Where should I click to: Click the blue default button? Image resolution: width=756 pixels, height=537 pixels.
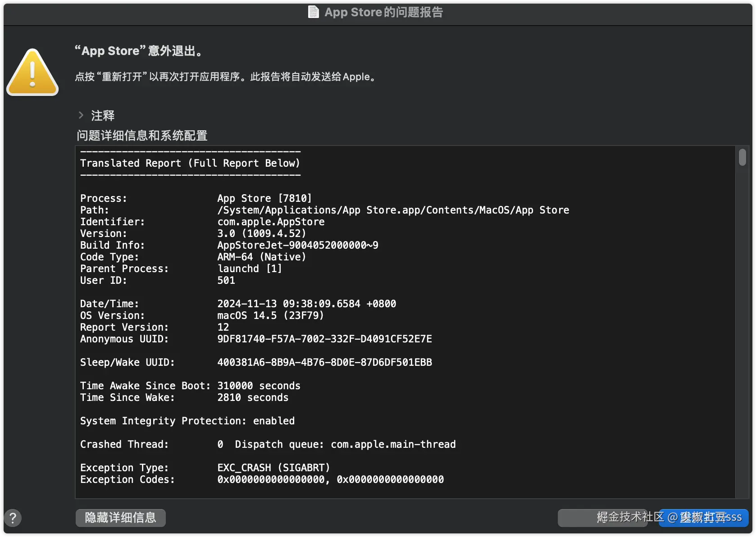[x=703, y=518]
